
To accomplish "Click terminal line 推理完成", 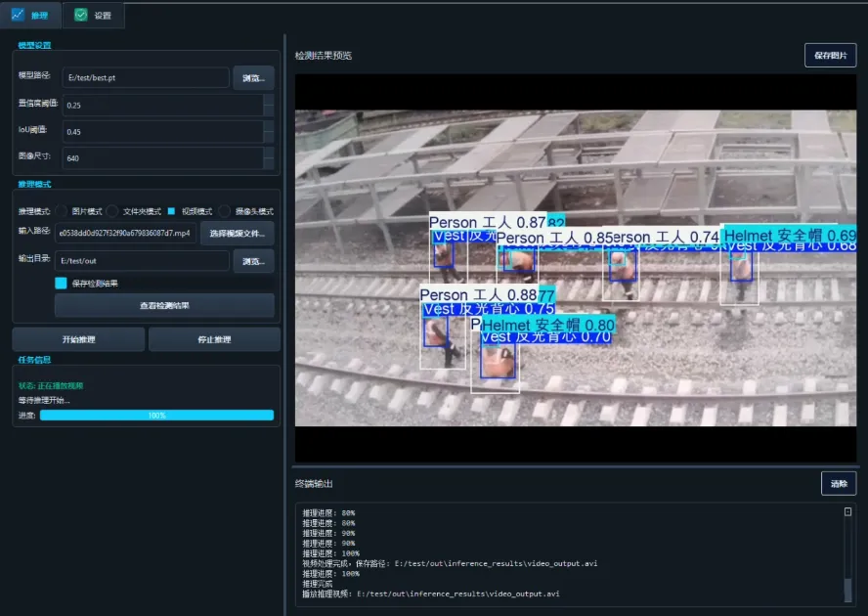I will 318,584.
